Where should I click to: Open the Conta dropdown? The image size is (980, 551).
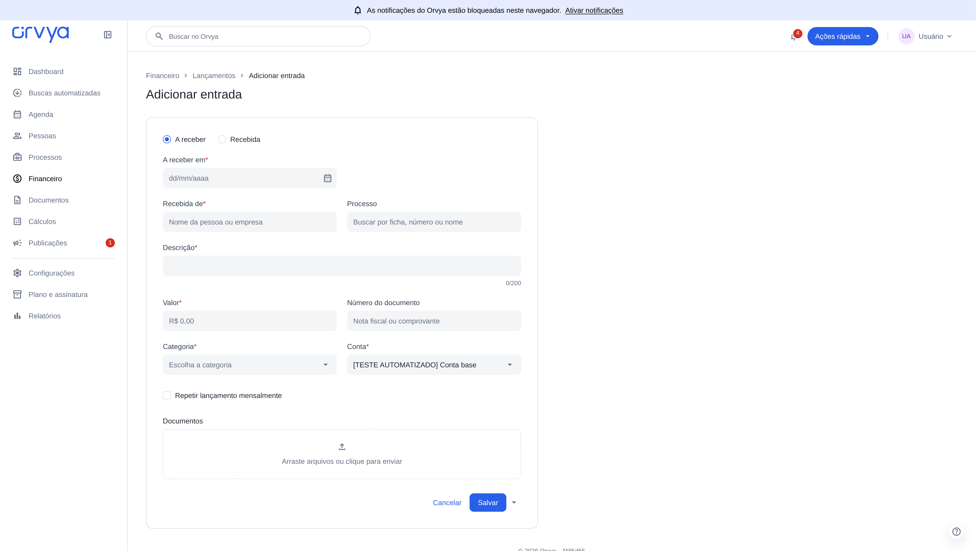(434, 365)
